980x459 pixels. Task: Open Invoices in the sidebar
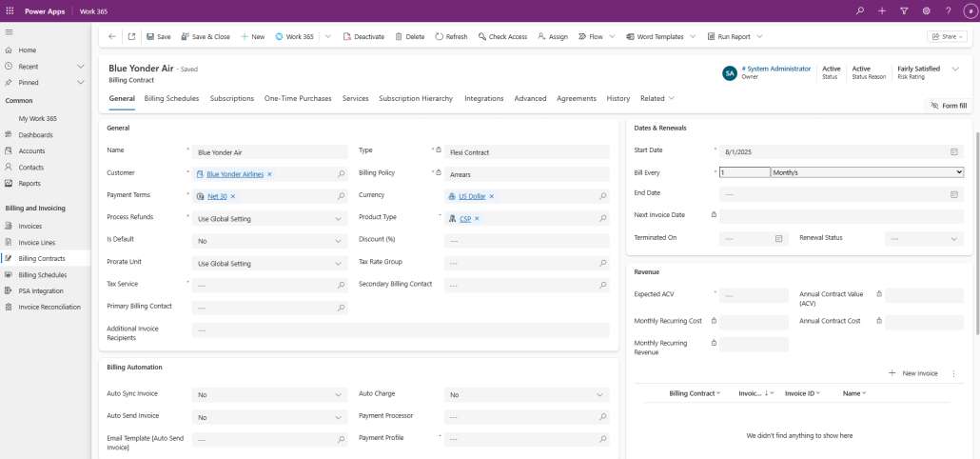[30, 226]
